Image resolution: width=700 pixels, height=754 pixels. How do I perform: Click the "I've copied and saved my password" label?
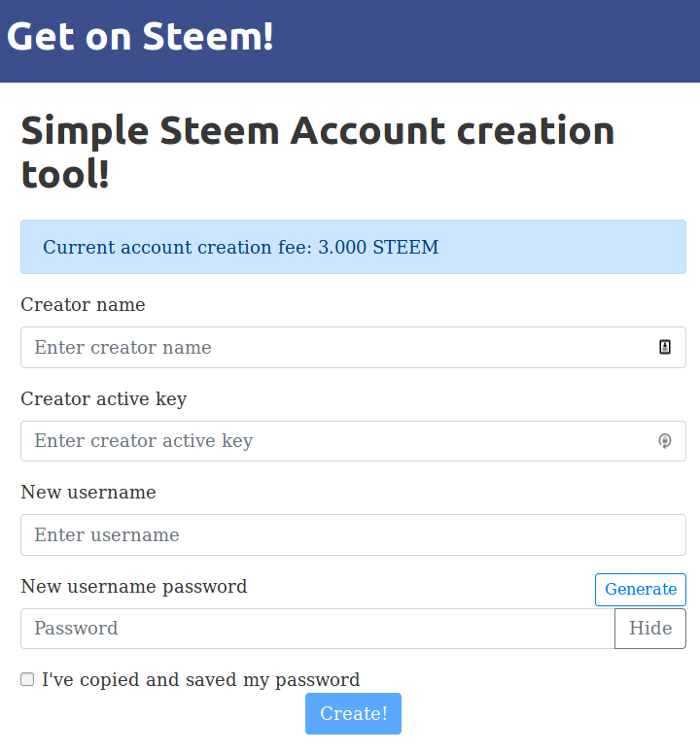(200, 679)
